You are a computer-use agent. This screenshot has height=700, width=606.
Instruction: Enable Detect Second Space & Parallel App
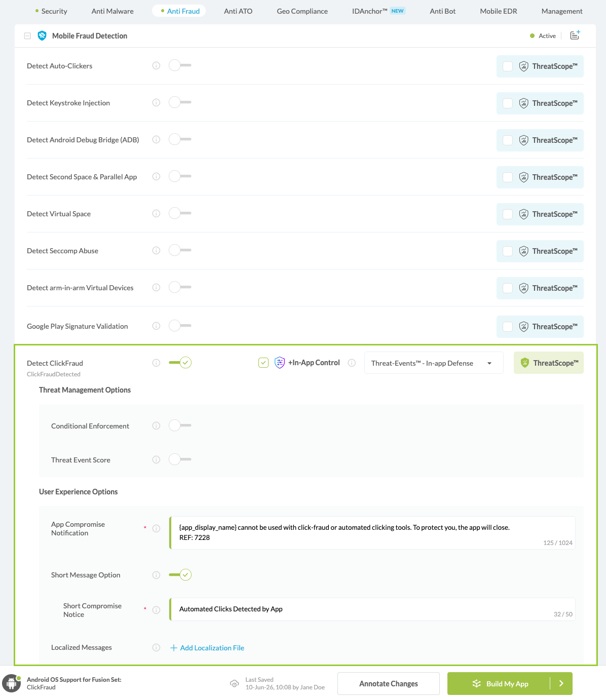coord(180,176)
